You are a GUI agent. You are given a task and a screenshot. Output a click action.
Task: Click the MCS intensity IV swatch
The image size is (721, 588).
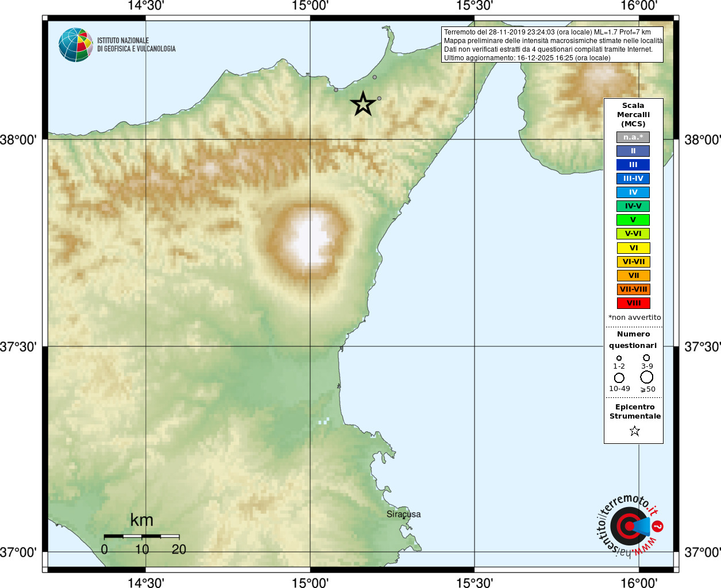click(x=633, y=192)
